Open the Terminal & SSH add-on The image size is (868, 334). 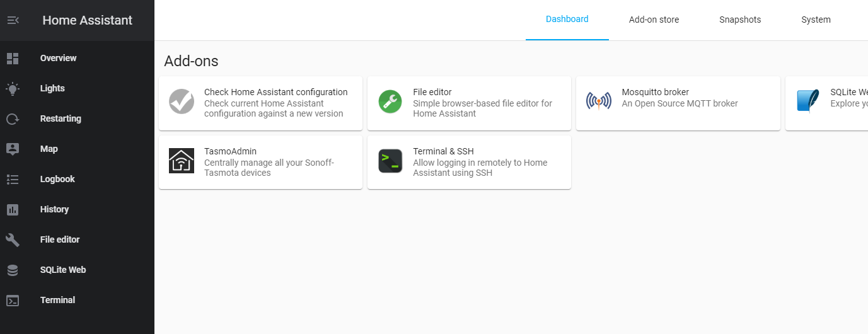point(469,162)
